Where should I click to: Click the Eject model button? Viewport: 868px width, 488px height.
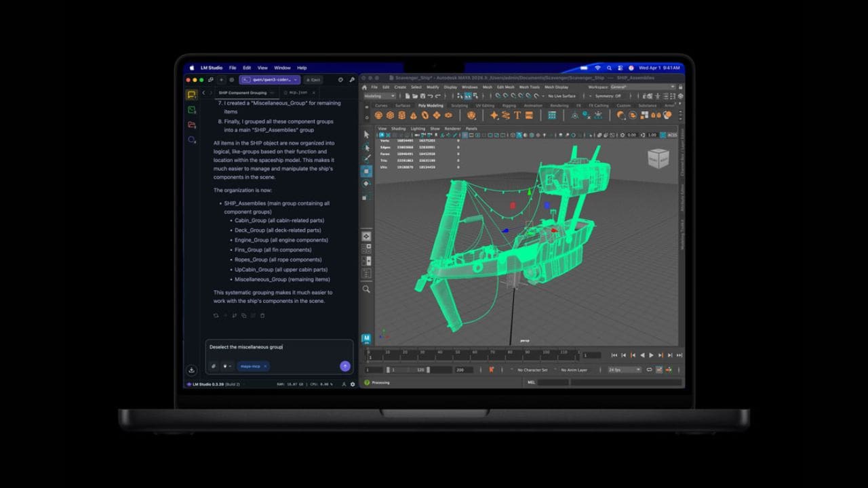(313, 79)
